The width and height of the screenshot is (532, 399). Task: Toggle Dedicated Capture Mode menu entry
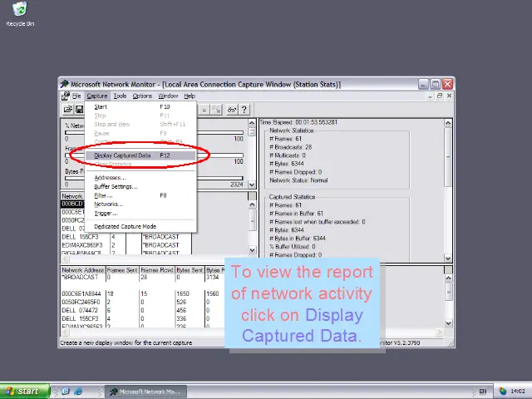(x=140, y=226)
